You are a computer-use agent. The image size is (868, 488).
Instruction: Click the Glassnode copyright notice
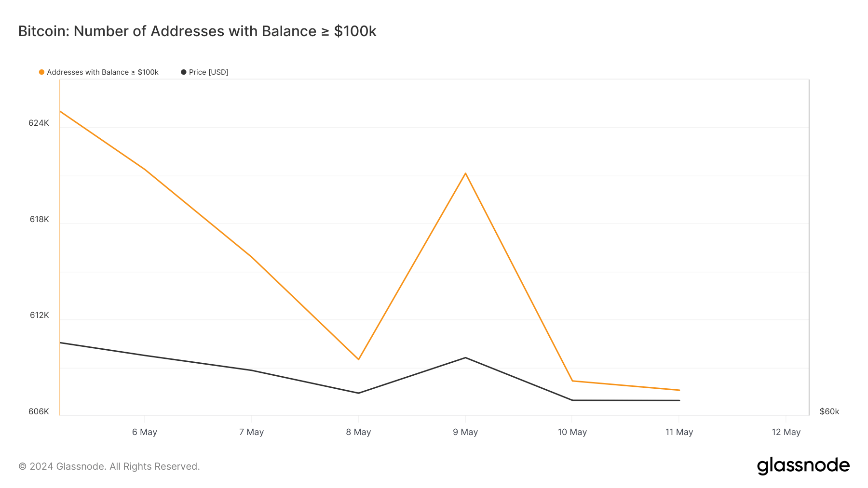pos(109,466)
